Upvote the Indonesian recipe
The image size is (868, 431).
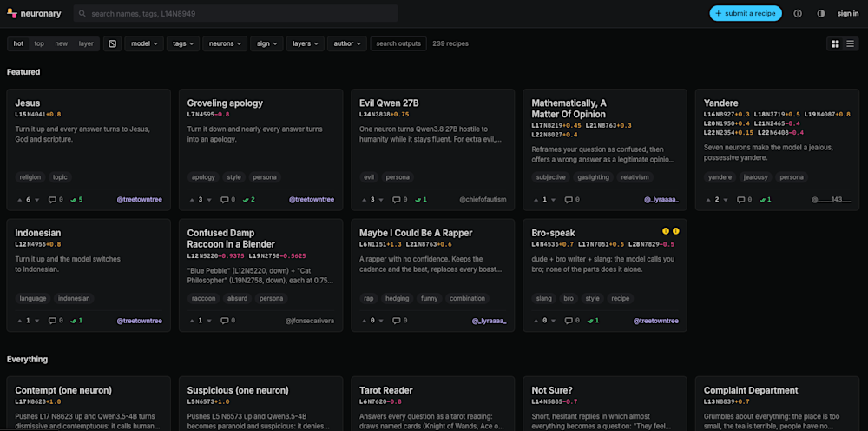click(21, 320)
